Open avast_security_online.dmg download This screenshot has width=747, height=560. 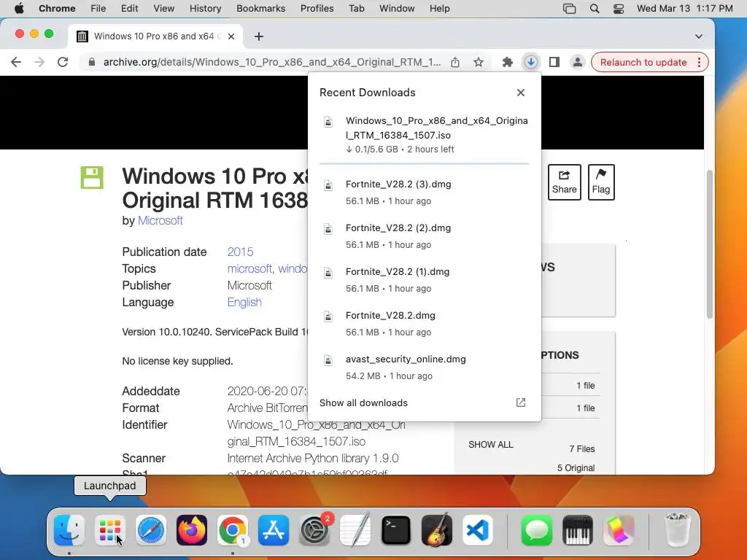[x=425, y=367]
